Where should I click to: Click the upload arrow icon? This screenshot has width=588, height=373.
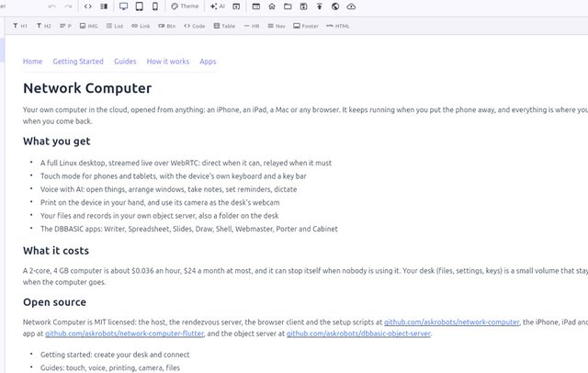[320, 6]
